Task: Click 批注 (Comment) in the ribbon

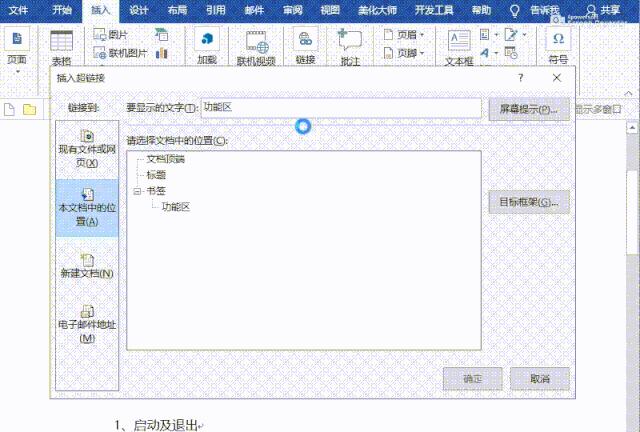Action: (x=350, y=48)
